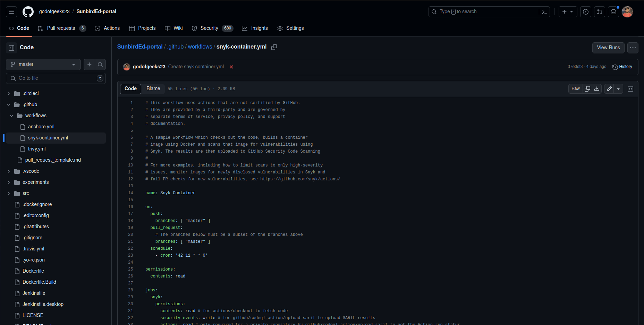644x325 pixels.
Task: Click the GitHub logo
Action: click(28, 11)
